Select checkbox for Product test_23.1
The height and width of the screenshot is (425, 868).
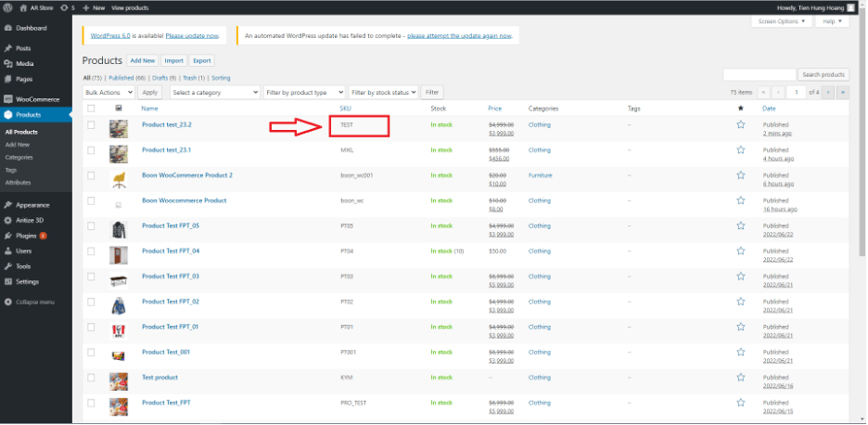pyautogui.click(x=91, y=150)
